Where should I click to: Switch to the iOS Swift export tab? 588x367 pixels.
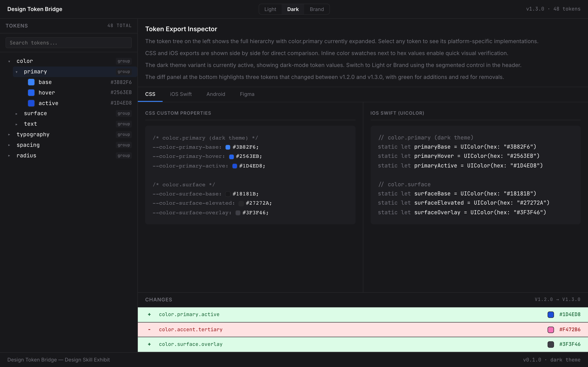click(x=181, y=94)
